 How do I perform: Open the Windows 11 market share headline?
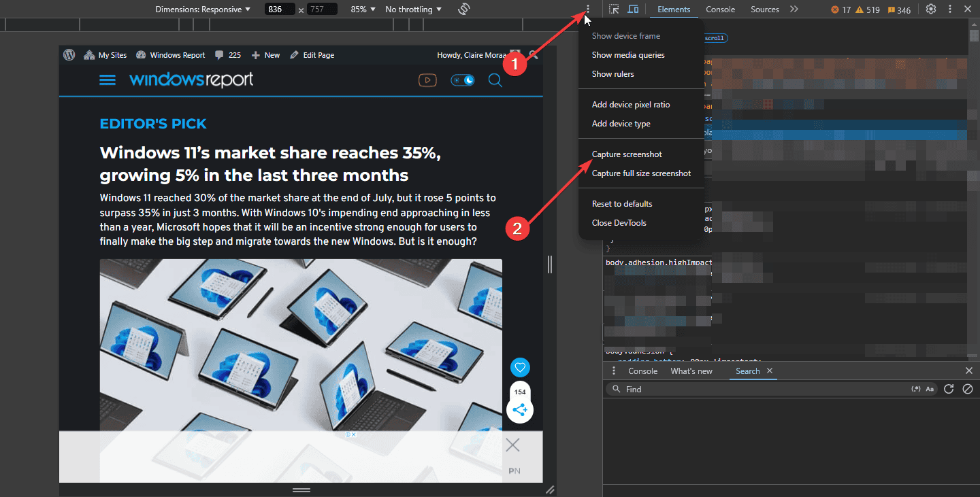point(270,165)
